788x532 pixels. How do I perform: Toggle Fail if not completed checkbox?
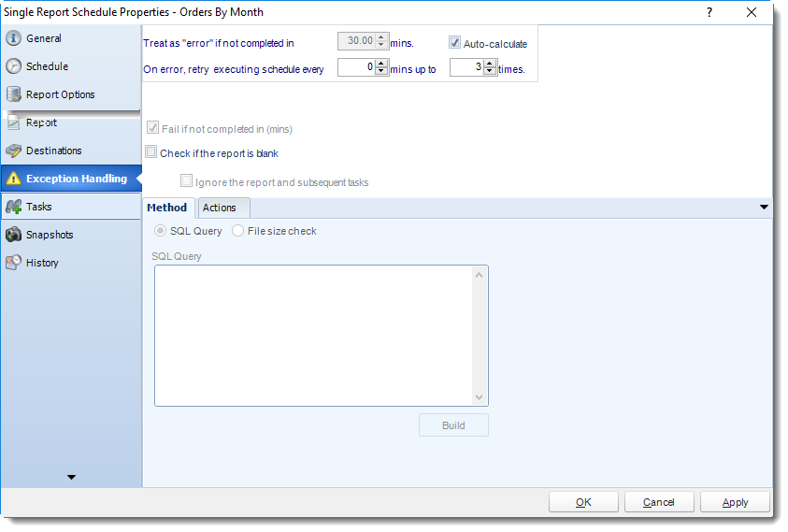152,128
